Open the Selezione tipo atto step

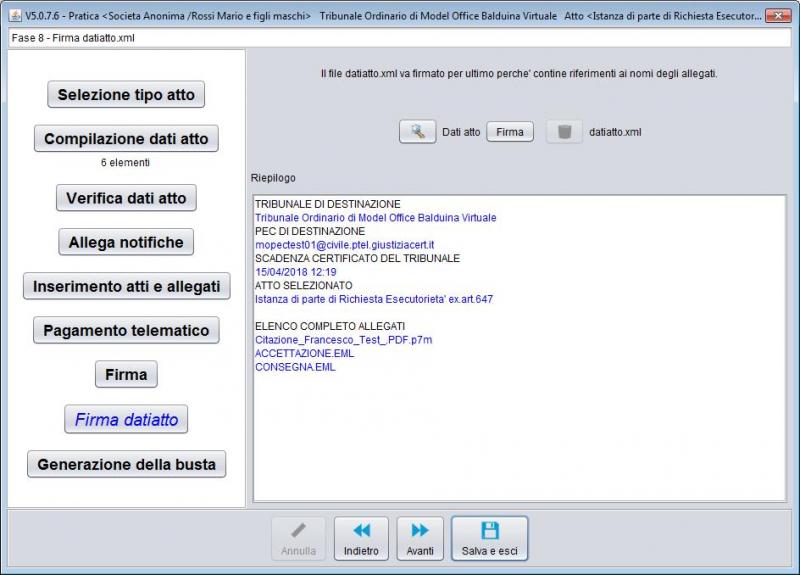point(126,95)
